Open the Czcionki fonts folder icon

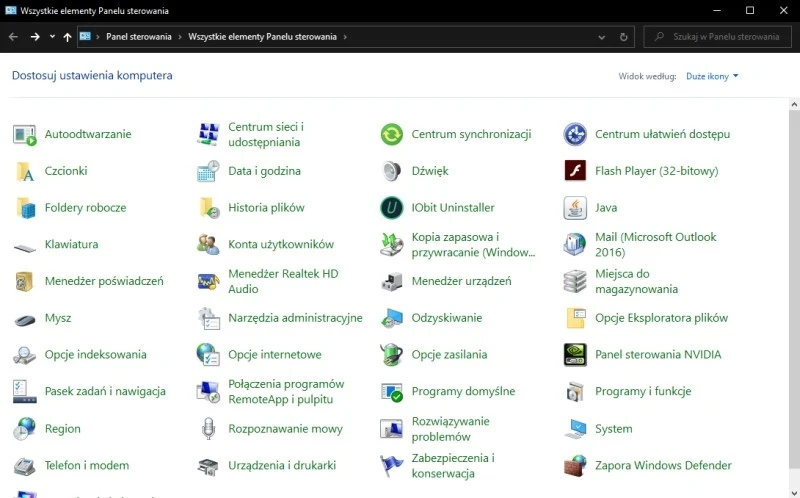pos(24,171)
